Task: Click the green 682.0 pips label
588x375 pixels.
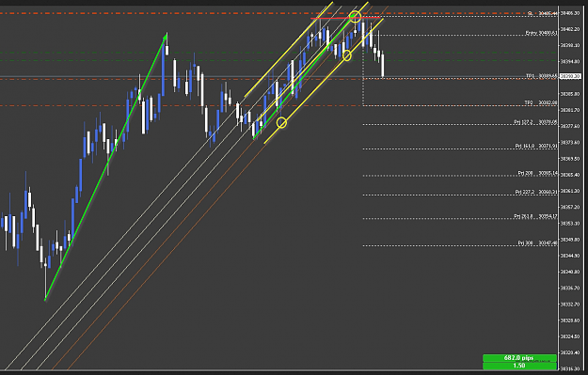Action: point(519,358)
